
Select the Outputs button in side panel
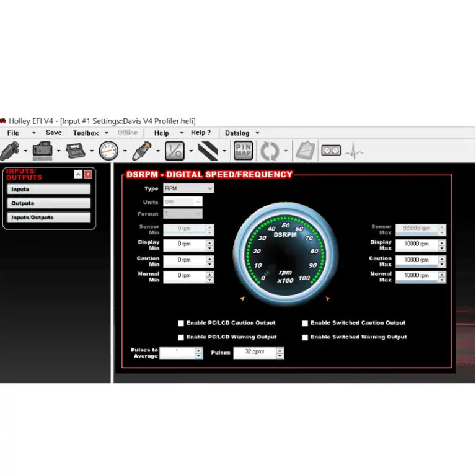click(x=50, y=203)
